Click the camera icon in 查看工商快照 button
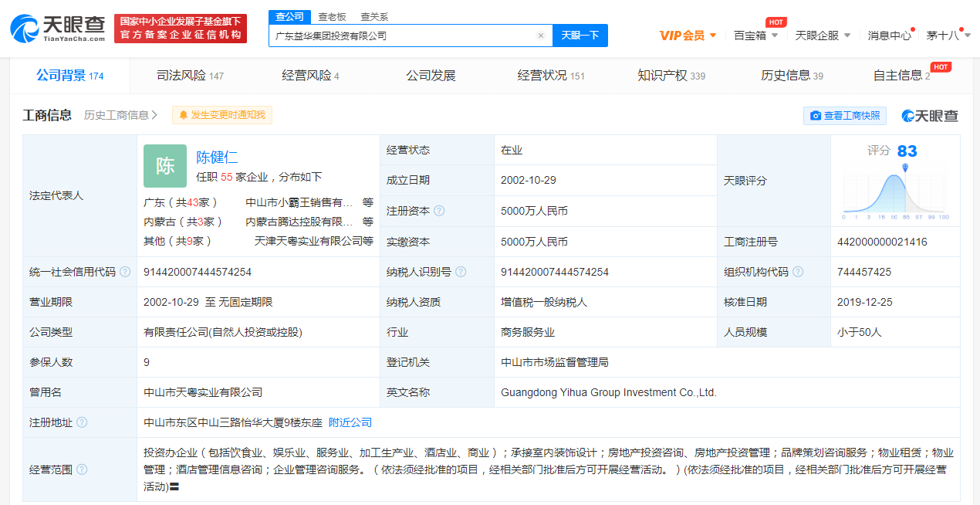Screen dimensions: 980x505 pos(816,116)
